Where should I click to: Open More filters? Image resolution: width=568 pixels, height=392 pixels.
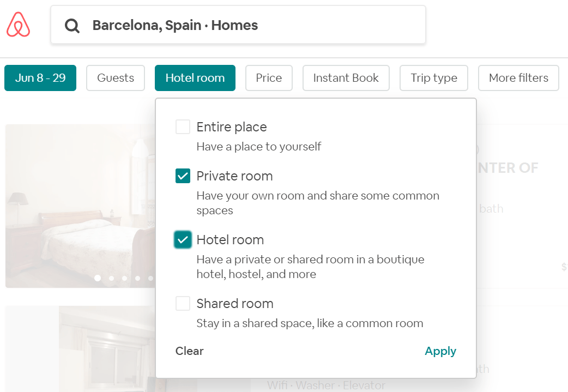point(518,78)
